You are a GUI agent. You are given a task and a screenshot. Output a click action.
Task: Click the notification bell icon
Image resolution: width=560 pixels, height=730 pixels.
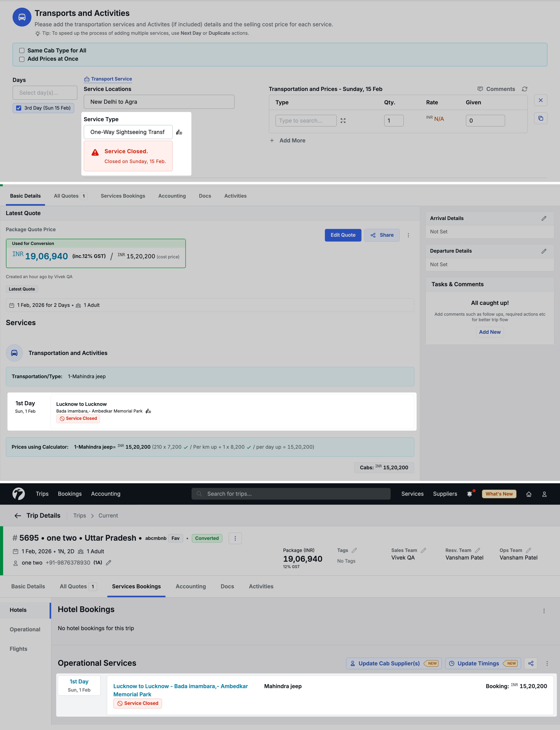[469, 494]
